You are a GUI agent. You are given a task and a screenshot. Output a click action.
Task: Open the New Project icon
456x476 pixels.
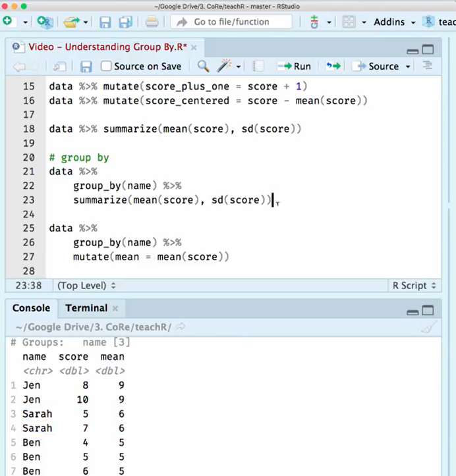[x=45, y=22]
